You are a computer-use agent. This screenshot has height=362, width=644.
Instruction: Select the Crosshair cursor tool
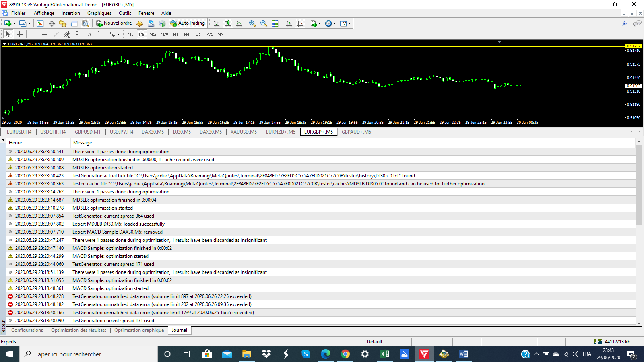pyautogui.click(x=19, y=34)
